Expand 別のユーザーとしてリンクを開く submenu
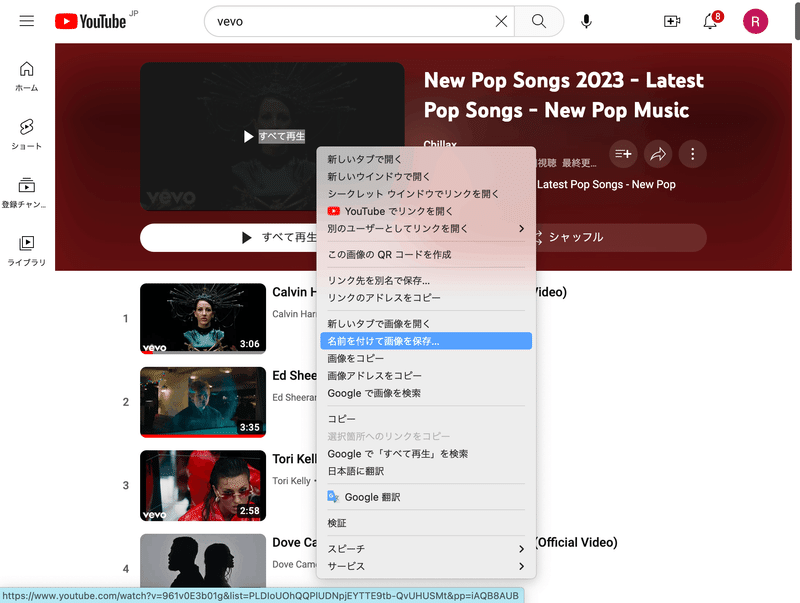Screen dimensions: 800x603 click(426, 229)
